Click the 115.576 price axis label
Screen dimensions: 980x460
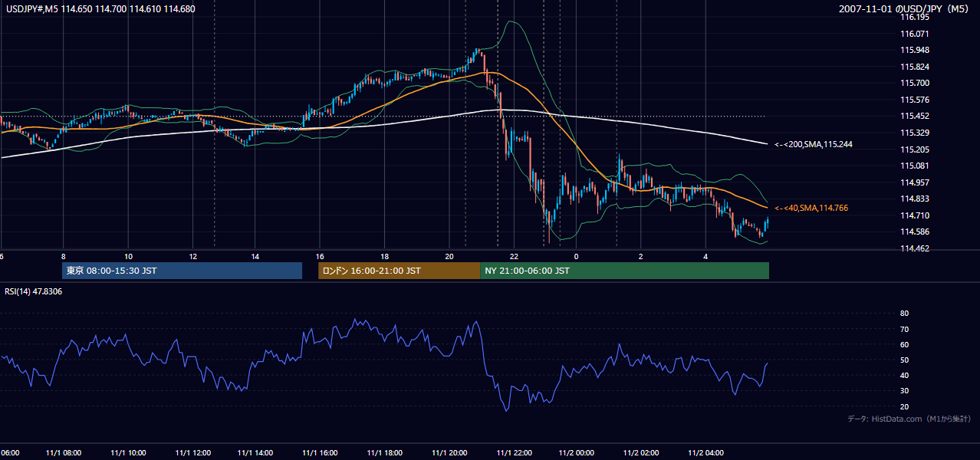pos(915,100)
